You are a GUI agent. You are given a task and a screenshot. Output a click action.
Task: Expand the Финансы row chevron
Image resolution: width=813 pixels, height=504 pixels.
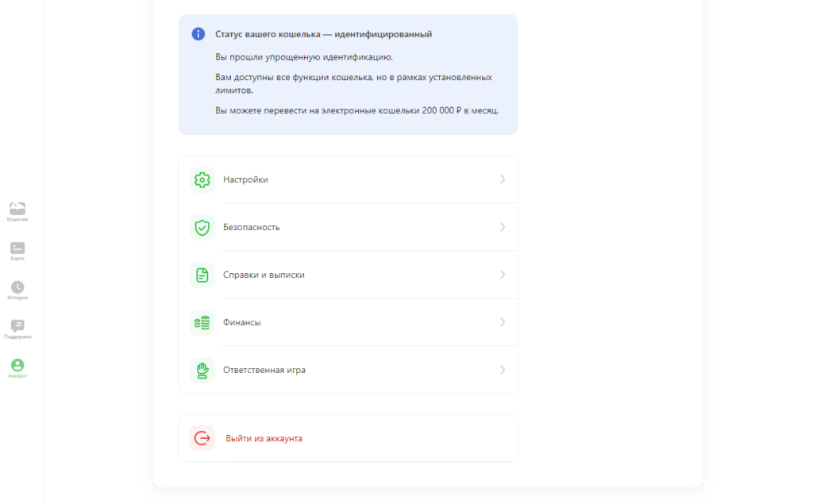pos(503,322)
